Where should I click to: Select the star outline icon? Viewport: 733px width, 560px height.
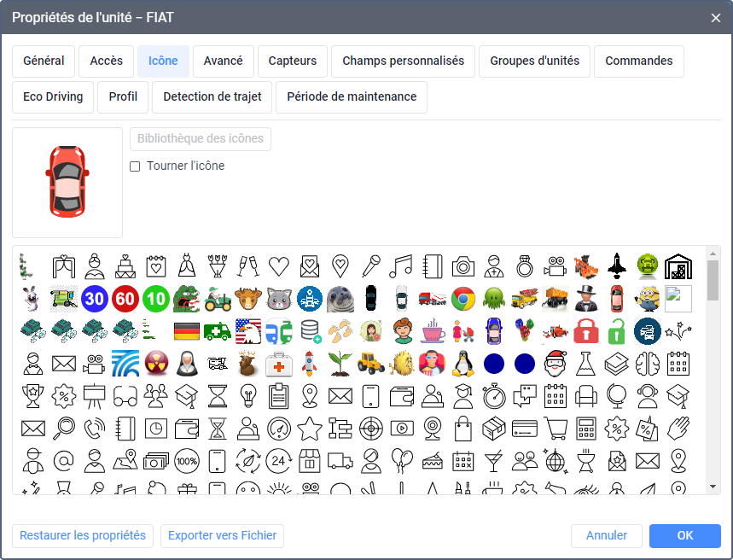[310, 429]
